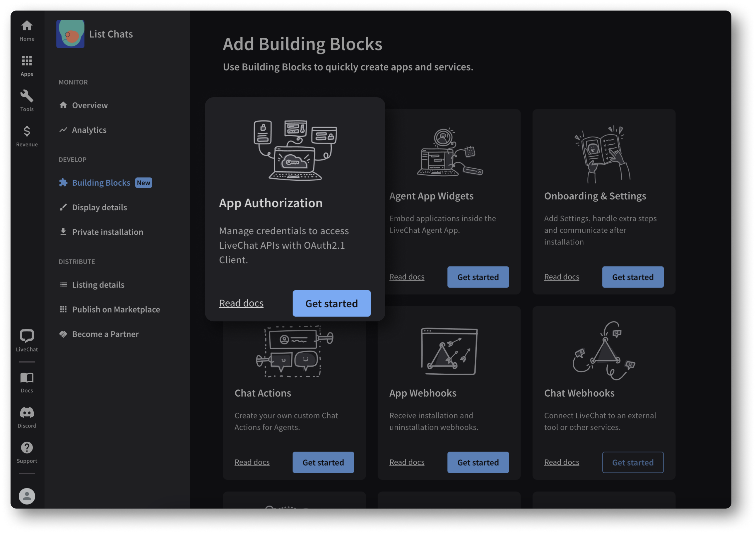756x533 pixels.
Task: Click Read docs for App Authorization
Action: point(241,303)
